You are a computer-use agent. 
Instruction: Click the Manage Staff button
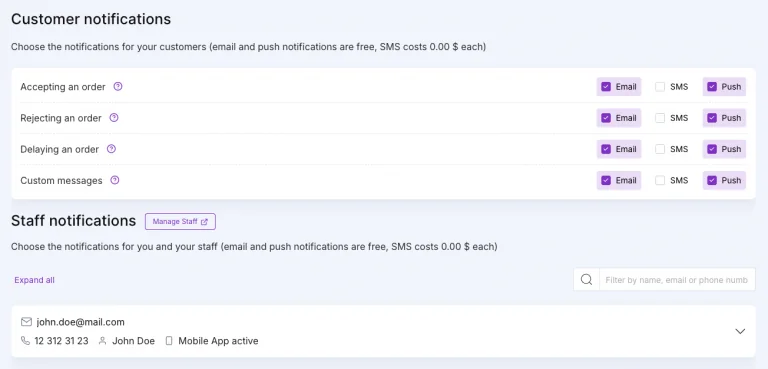click(x=180, y=221)
